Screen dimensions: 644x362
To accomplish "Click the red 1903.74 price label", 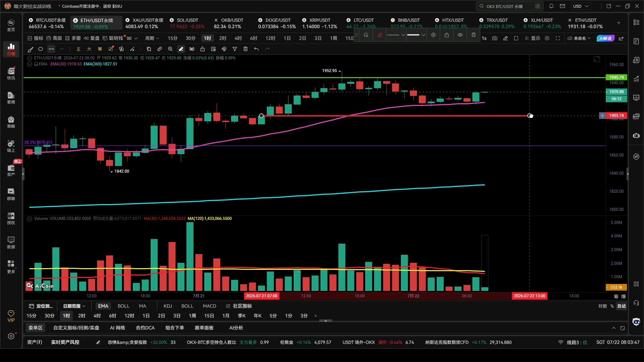I will (x=616, y=116).
